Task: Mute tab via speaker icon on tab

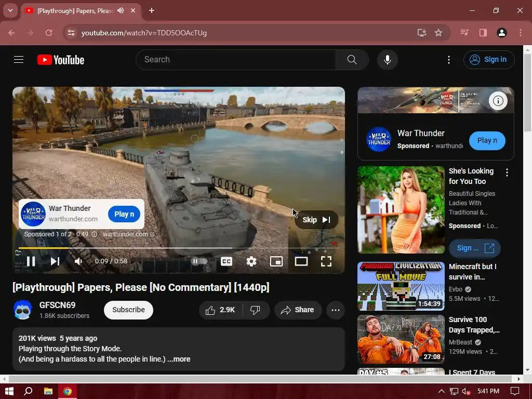Action: (121, 10)
